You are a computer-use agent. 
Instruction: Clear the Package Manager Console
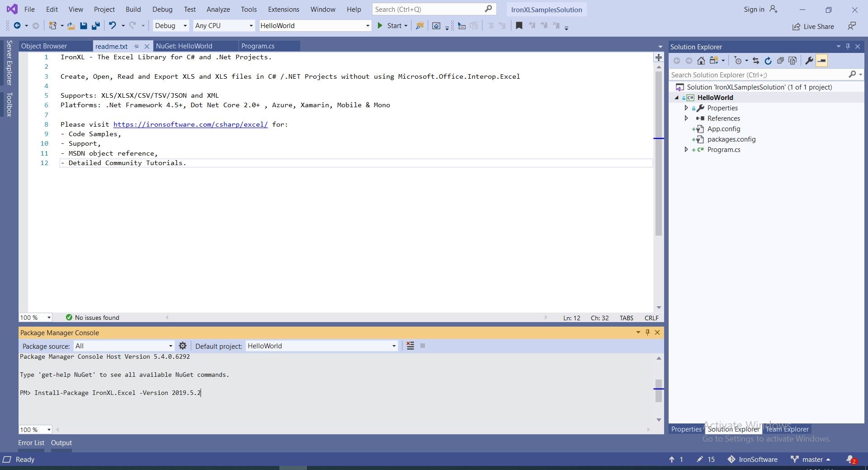[410, 346]
